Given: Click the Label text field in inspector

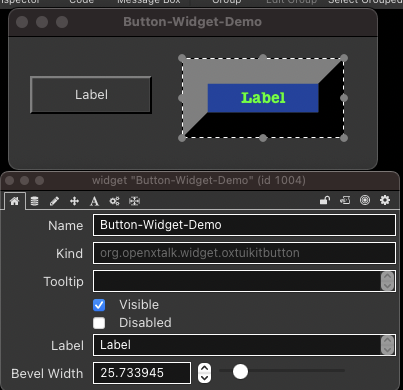Looking at the screenshot, I should [237, 345].
